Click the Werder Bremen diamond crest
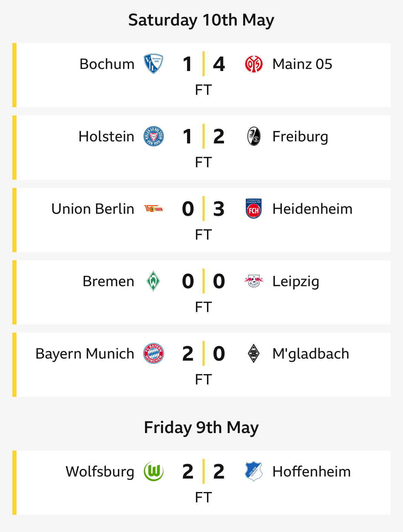 tap(153, 281)
